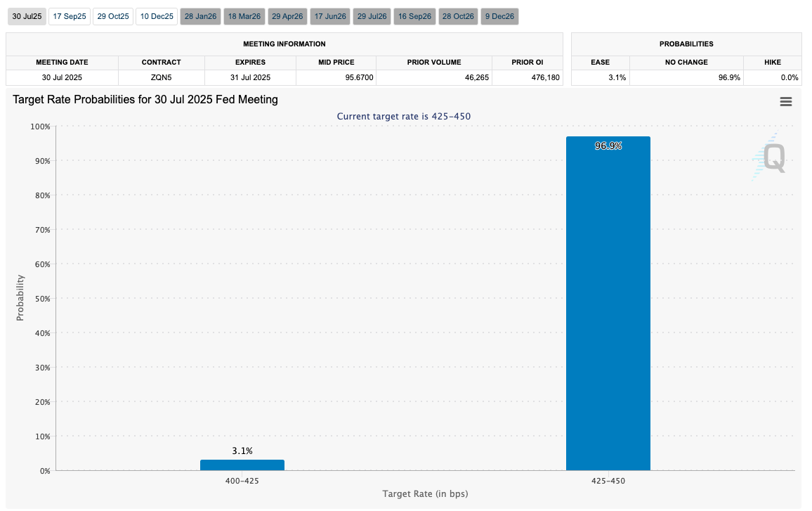Select the 10 Dec25 meeting tab
This screenshot has width=812, height=511.
[x=156, y=16]
